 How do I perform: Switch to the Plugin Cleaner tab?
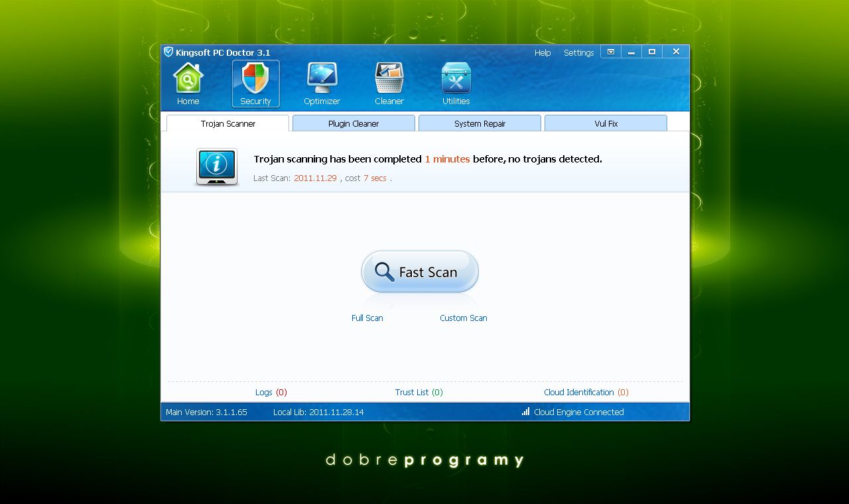(354, 123)
